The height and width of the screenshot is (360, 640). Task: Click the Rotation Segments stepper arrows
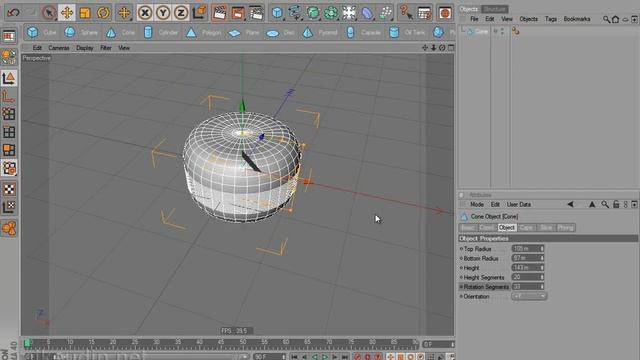[542, 287]
